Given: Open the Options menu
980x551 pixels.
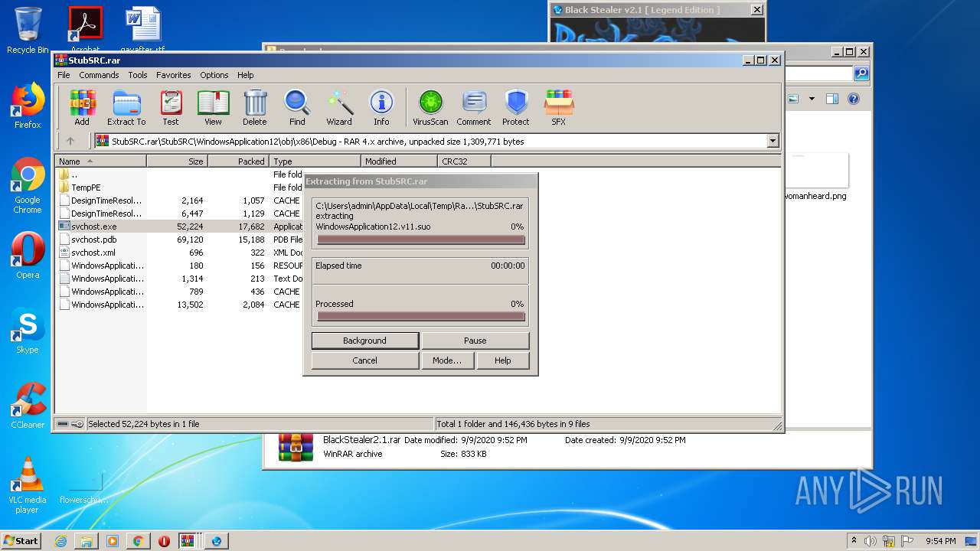Looking at the screenshot, I should (x=214, y=75).
